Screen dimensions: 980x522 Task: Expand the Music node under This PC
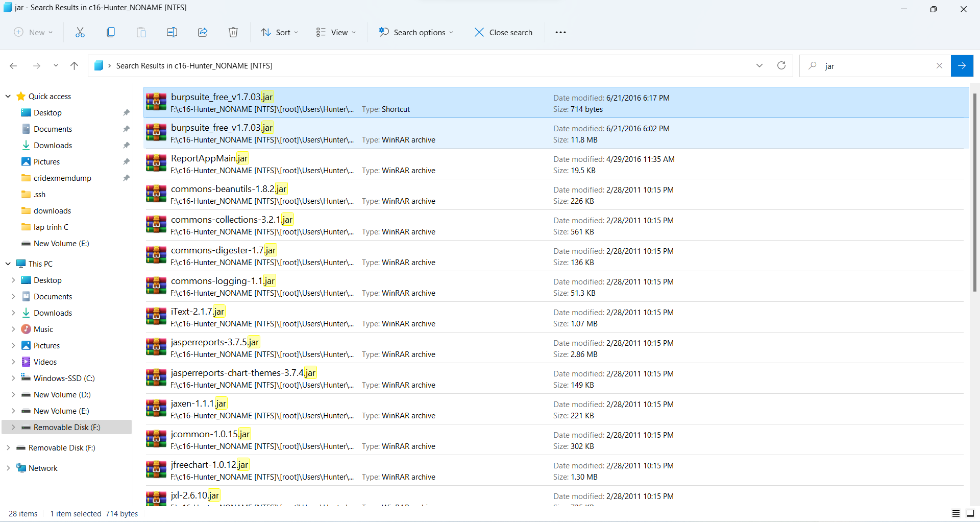coord(13,329)
